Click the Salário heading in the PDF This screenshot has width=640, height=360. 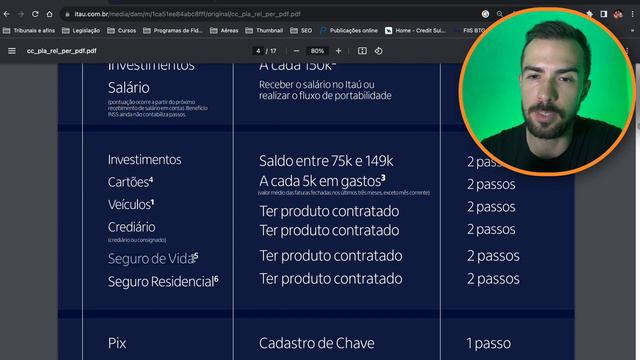click(x=129, y=88)
